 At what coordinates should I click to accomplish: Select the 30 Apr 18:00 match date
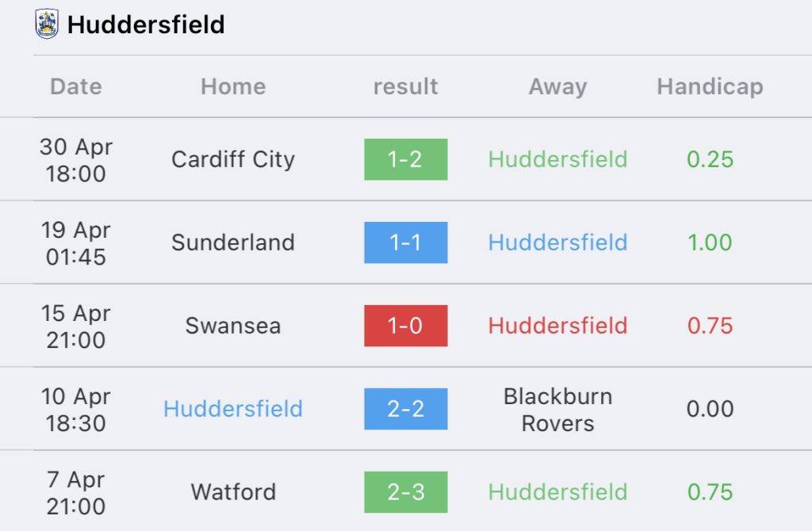coord(76,160)
